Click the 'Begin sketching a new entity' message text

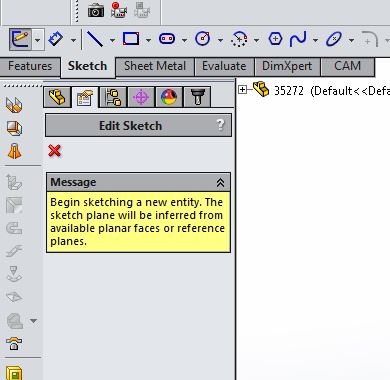click(x=137, y=221)
